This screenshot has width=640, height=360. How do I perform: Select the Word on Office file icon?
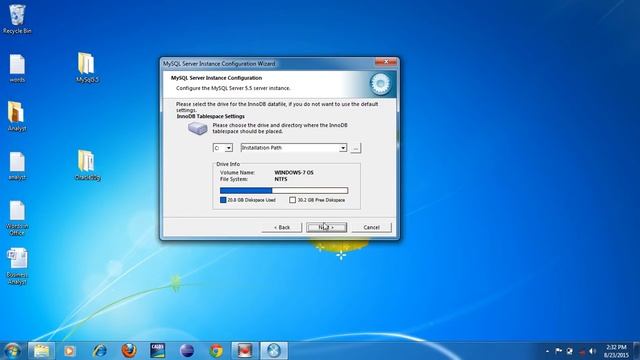pyautogui.click(x=17, y=218)
